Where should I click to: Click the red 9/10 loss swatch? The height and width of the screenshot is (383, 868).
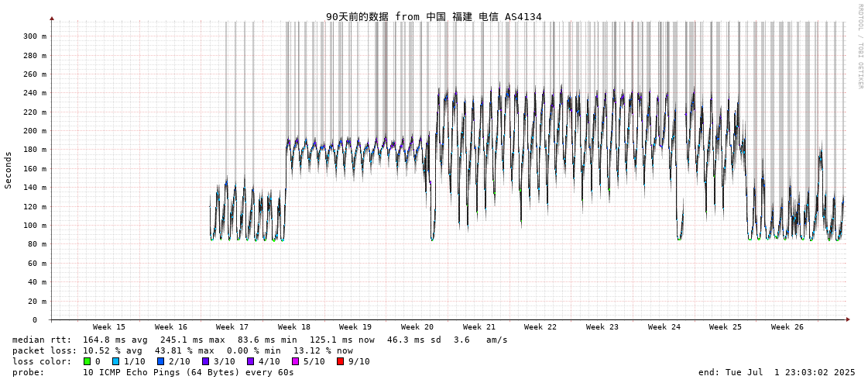(x=340, y=361)
